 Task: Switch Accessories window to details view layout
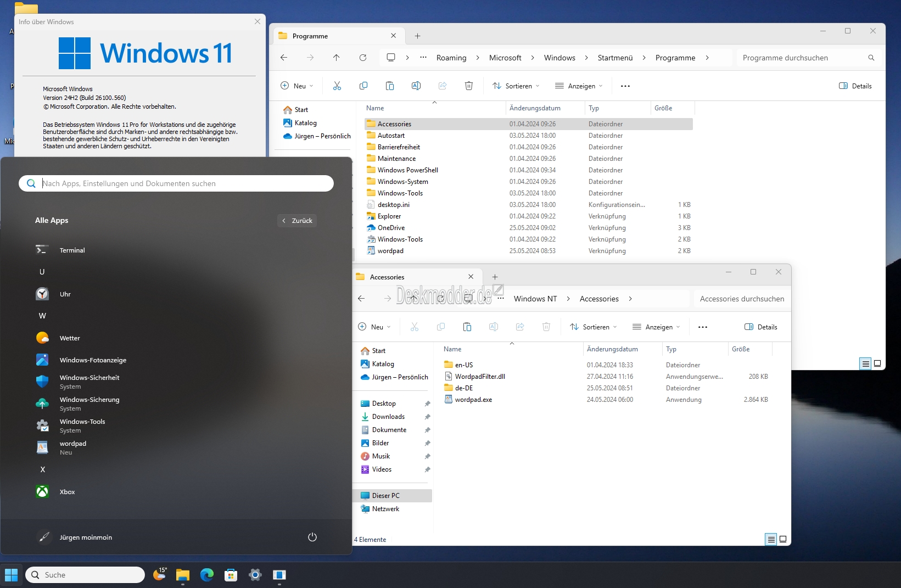tap(771, 539)
